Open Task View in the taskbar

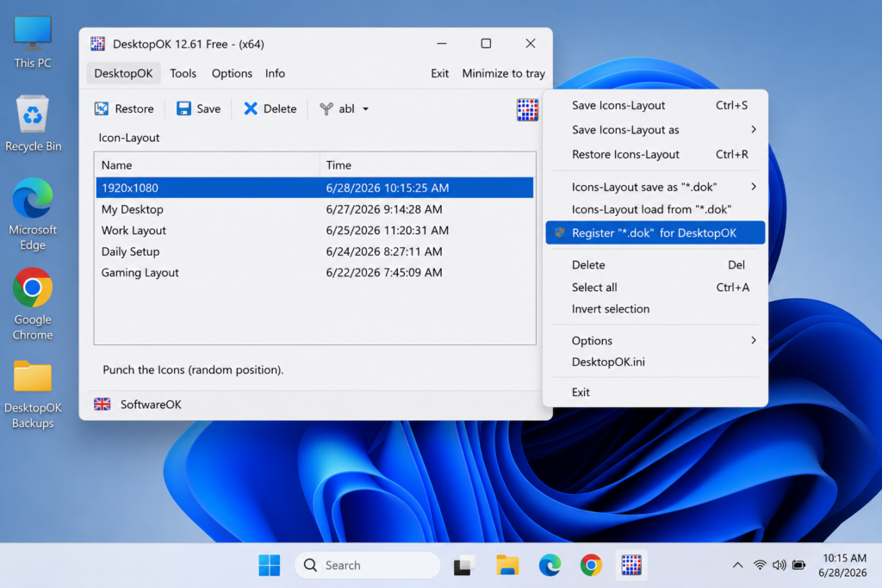click(x=464, y=565)
